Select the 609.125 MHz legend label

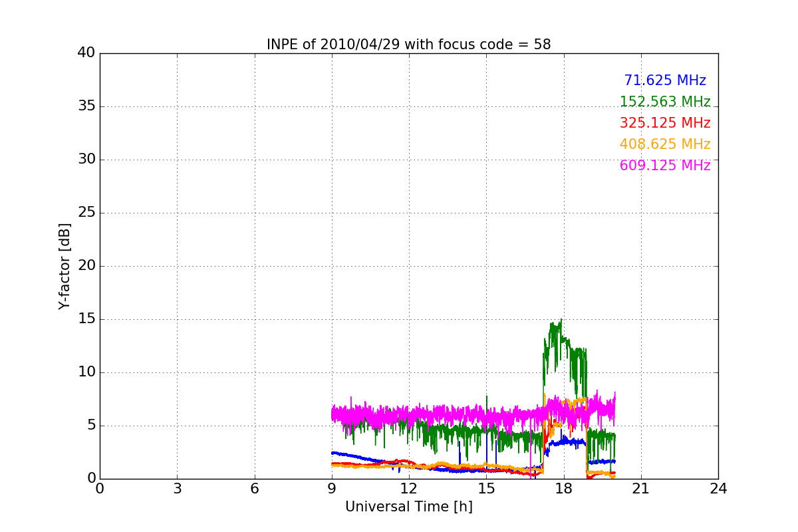pyautogui.click(x=665, y=166)
